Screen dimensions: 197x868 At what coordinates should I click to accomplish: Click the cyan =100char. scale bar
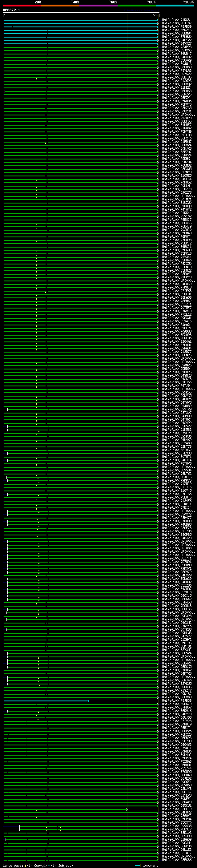tap(138, 866)
